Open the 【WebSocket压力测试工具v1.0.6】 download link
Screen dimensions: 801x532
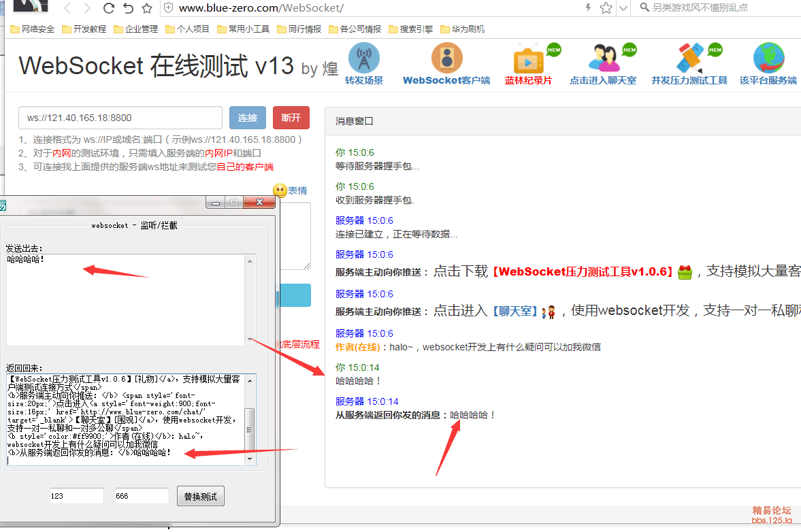click(x=582, y=271)
